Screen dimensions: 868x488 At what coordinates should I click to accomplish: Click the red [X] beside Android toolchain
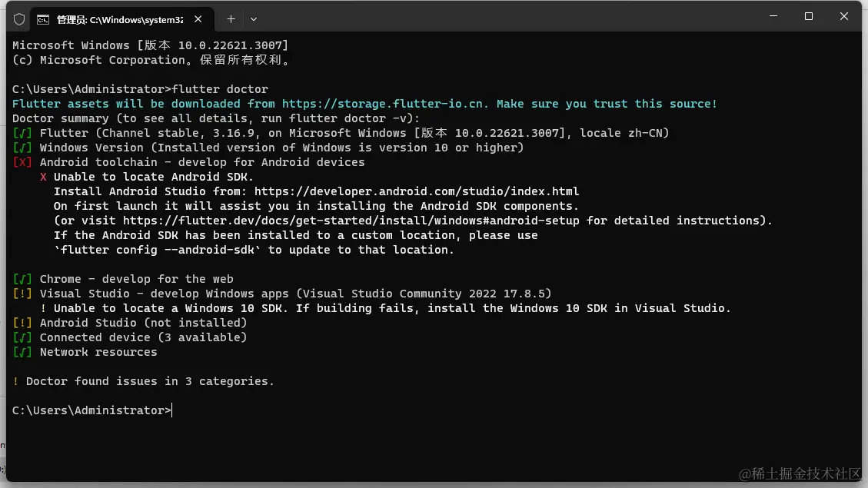pyautogui.click(x=22, y=162)
